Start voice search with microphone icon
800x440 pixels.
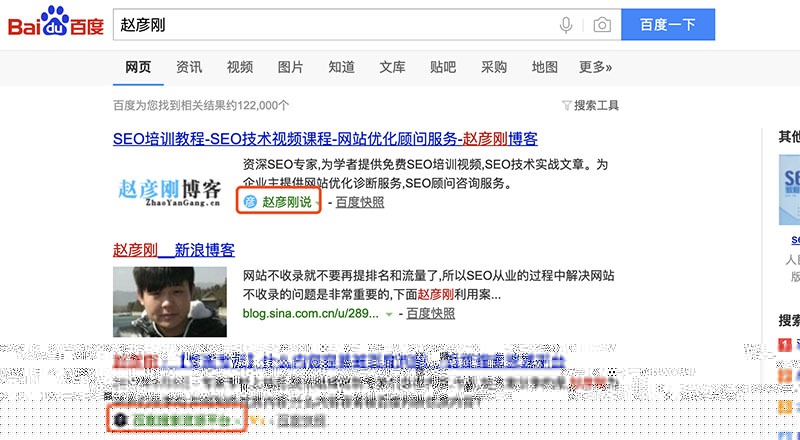pyautogui.click(x=567, y=24)
